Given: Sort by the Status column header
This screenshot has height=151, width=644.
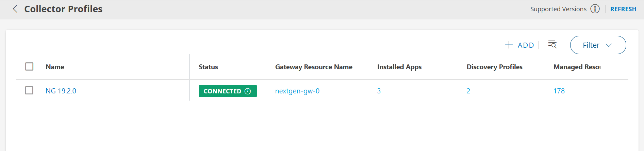Looking at the screenshot, I should (x=208, y=67).
